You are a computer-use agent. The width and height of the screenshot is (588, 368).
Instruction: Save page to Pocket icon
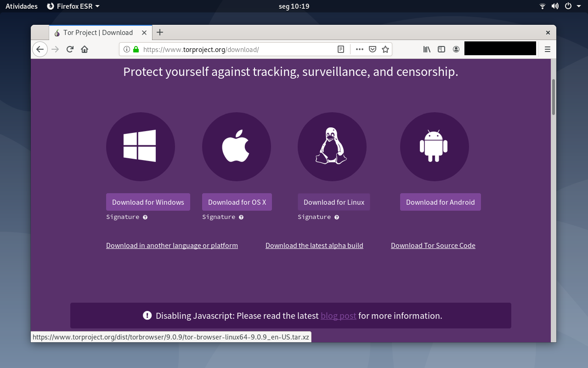point(373,49)
